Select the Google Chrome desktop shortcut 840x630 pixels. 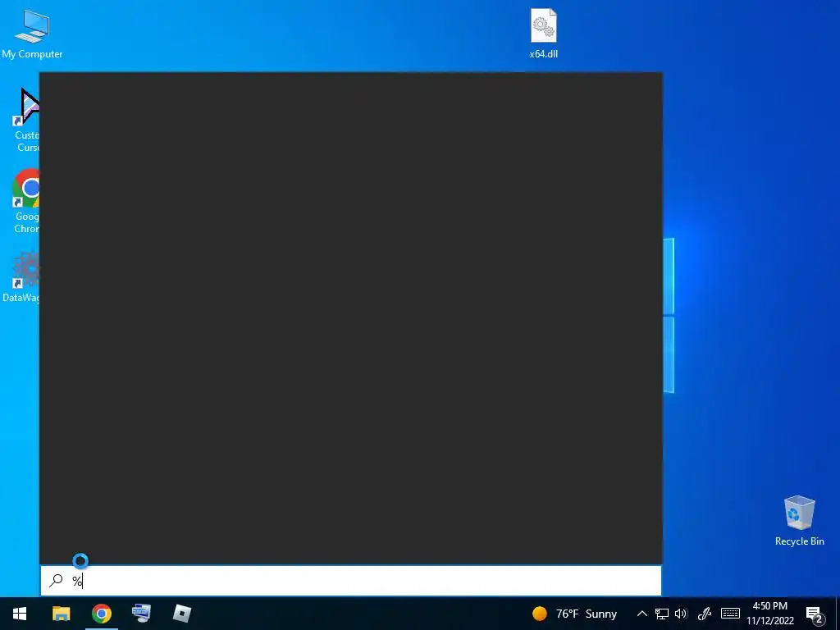pyautogui.click(x=25, y=202)
